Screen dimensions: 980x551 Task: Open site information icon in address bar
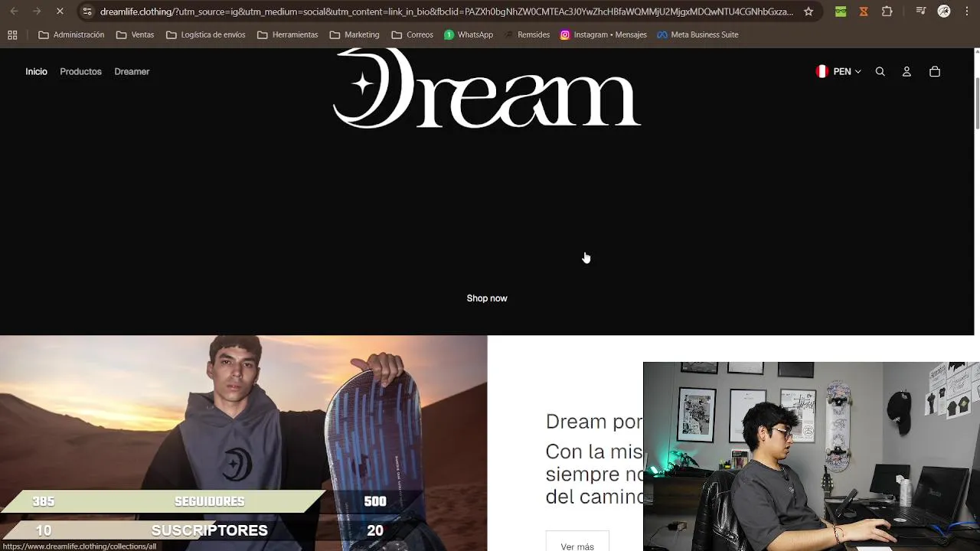pos(87,11)
